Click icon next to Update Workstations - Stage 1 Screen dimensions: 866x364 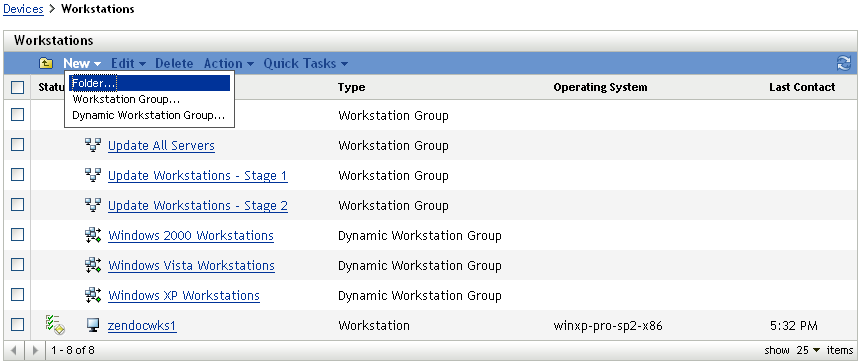click(x=92, y=175)
